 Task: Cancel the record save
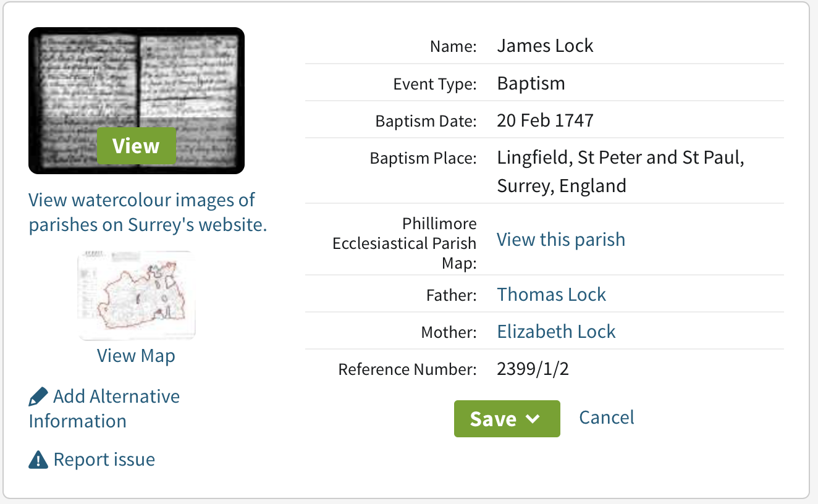[x=606, y=418]
